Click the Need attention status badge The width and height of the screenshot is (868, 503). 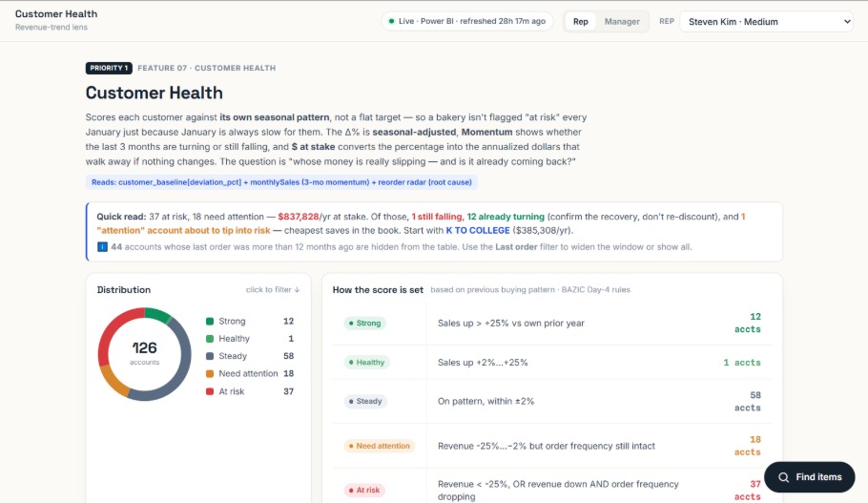pos(380,446)
